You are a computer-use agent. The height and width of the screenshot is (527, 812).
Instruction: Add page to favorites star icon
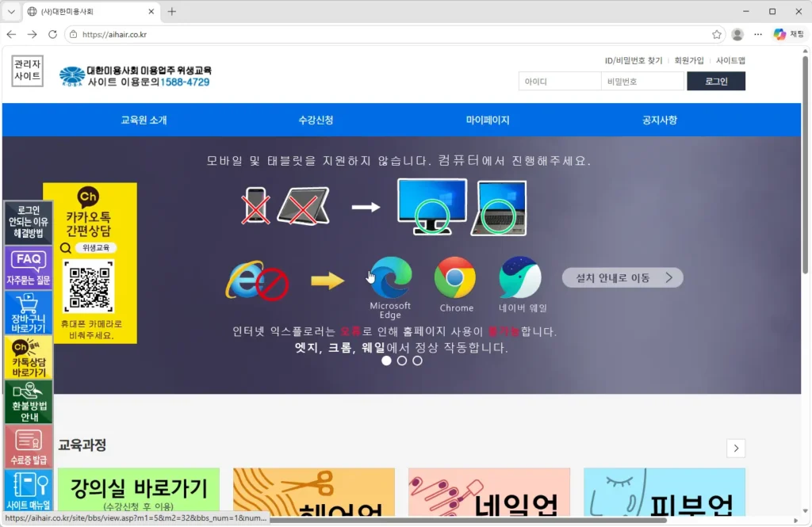tap(717, 34)
